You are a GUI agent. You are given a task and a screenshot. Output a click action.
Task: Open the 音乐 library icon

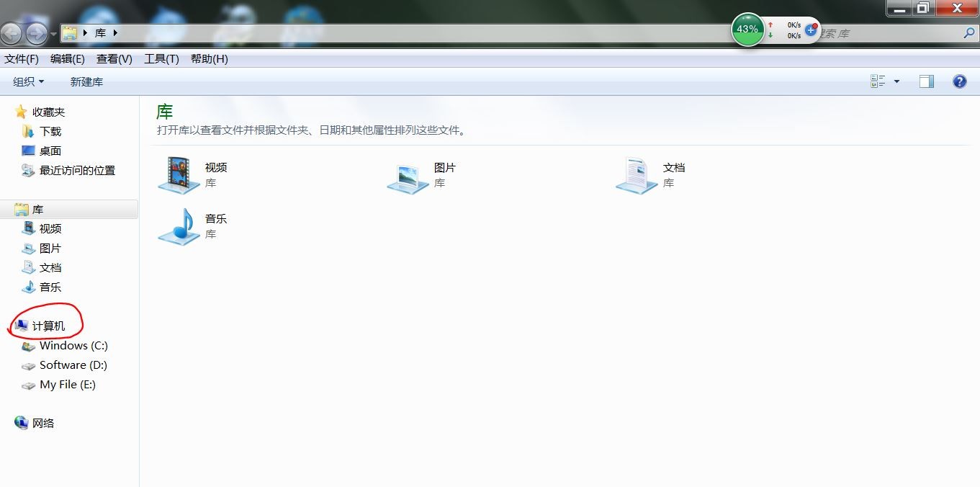[x=179, y=226]
